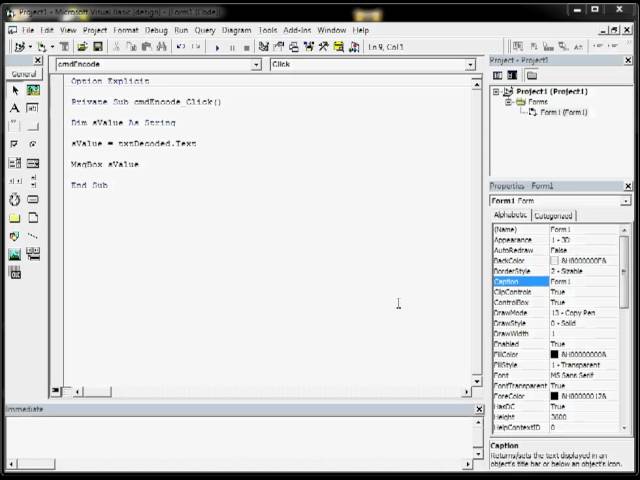Open the Debug menu

tap(156, 30)
